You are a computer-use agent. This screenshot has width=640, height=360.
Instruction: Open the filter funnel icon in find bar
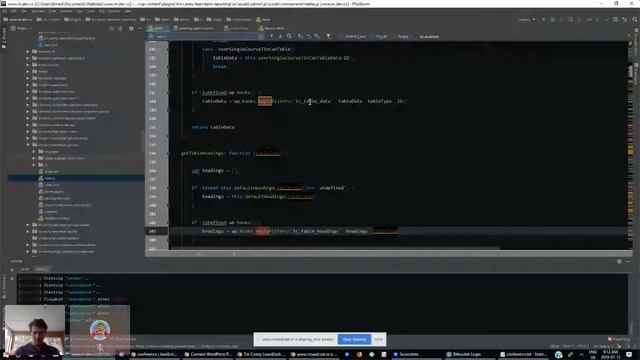tap(328, 36)
